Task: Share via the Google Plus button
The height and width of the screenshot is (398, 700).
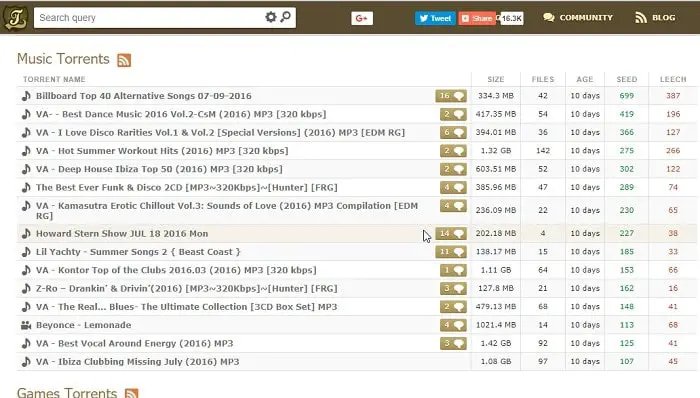Action: click(362, 18)
